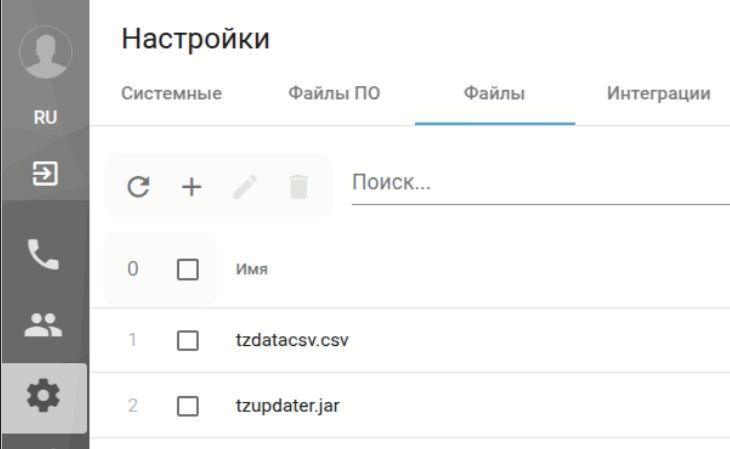
Task: Click the user avatar profile picture
Action: click(x=45, y=52)
